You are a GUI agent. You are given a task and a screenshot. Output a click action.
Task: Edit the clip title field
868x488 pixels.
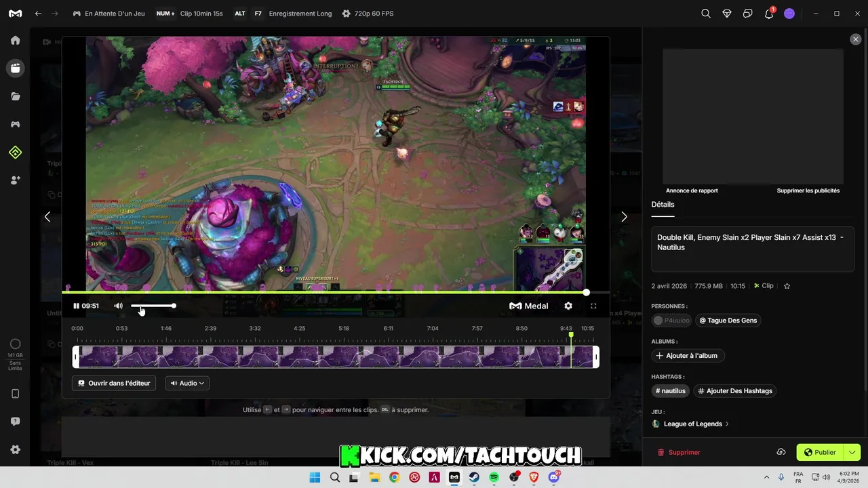[x=753, y=249]
